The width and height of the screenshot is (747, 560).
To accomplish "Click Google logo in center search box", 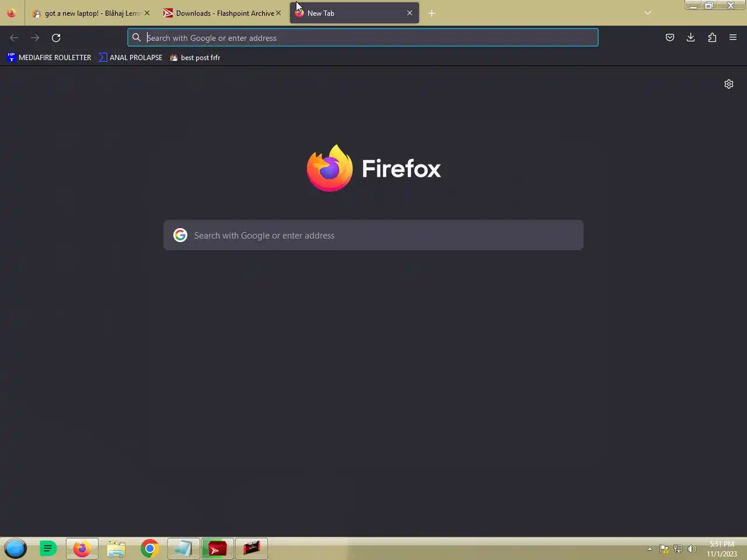I will point(180,235).
